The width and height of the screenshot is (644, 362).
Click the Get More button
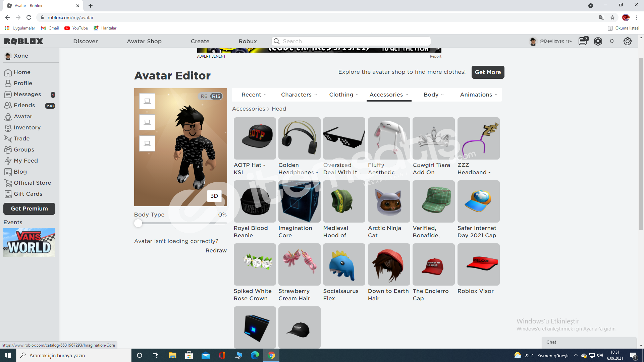point(488,72)
